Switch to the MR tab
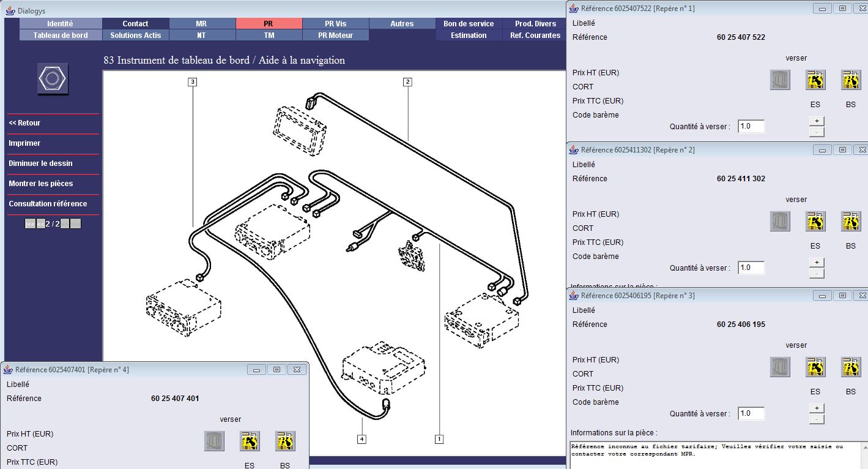868x469 pixels. tap(201, 23)
